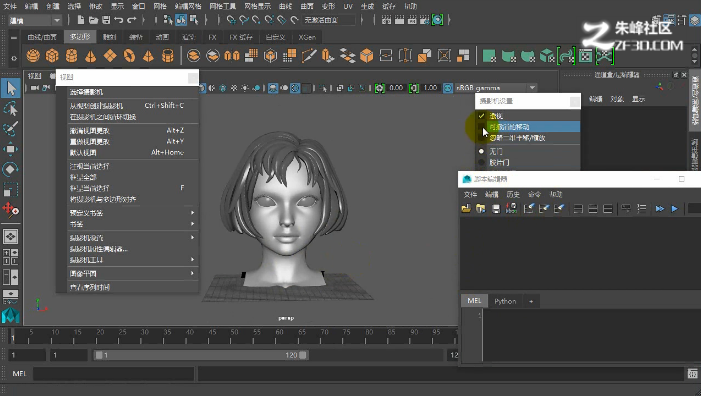Screen dimensions: 701x396
Task: Open script editor button at command line
Action: [693, 373]
